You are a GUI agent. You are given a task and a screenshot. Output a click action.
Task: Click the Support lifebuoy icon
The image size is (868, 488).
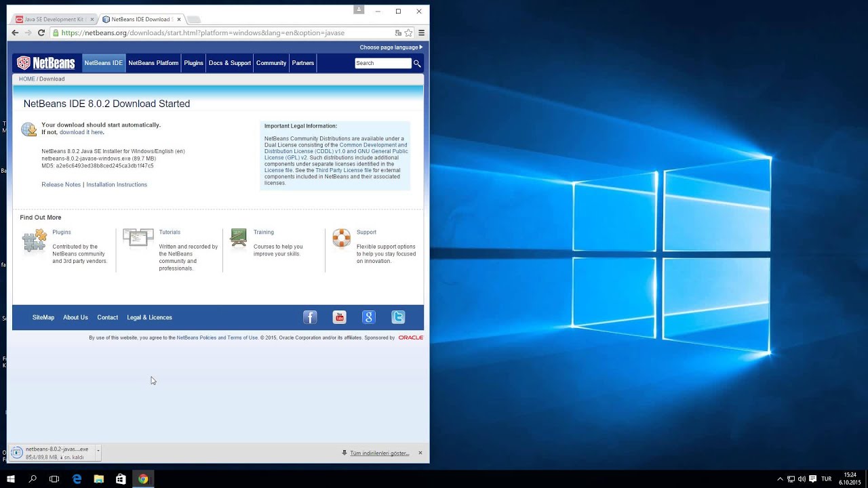tap(342, 238)
